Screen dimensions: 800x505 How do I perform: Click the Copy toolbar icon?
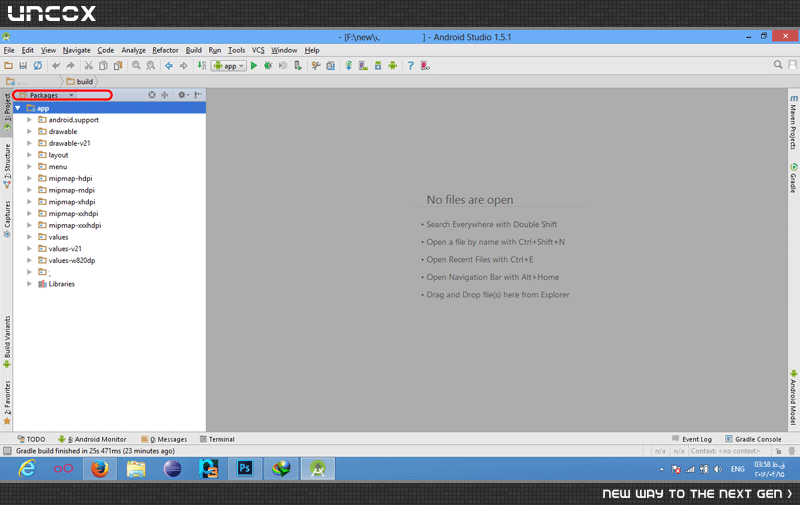(103, 65)
